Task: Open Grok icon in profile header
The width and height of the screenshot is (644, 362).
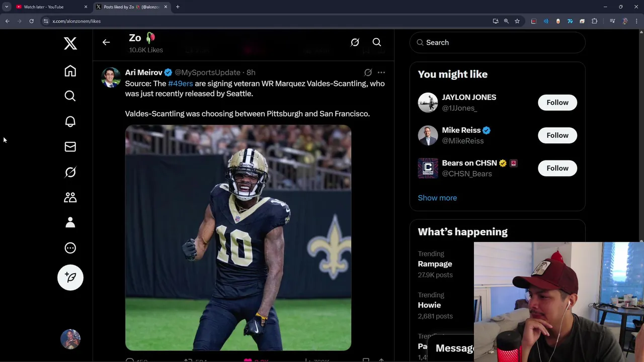Action: tap(355, 42)
